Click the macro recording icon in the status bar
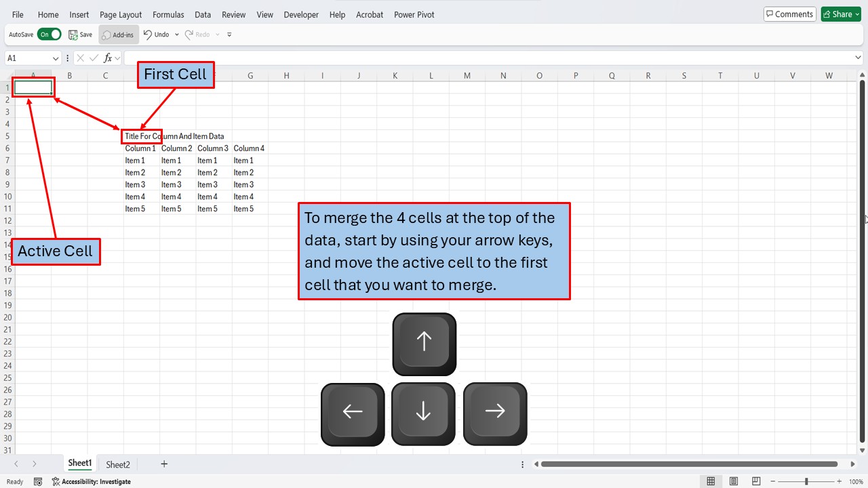 (x=38, y=482)
